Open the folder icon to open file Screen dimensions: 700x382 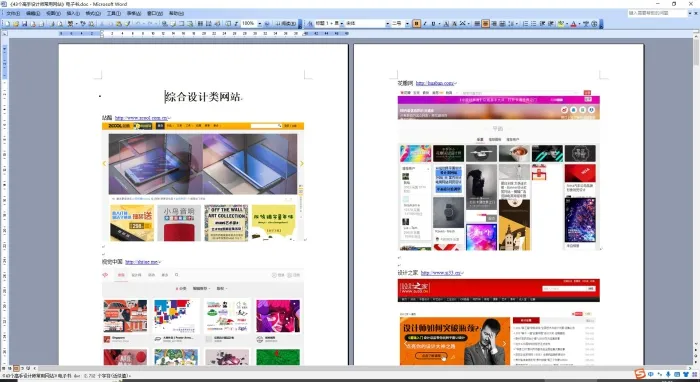coord(16,24)
